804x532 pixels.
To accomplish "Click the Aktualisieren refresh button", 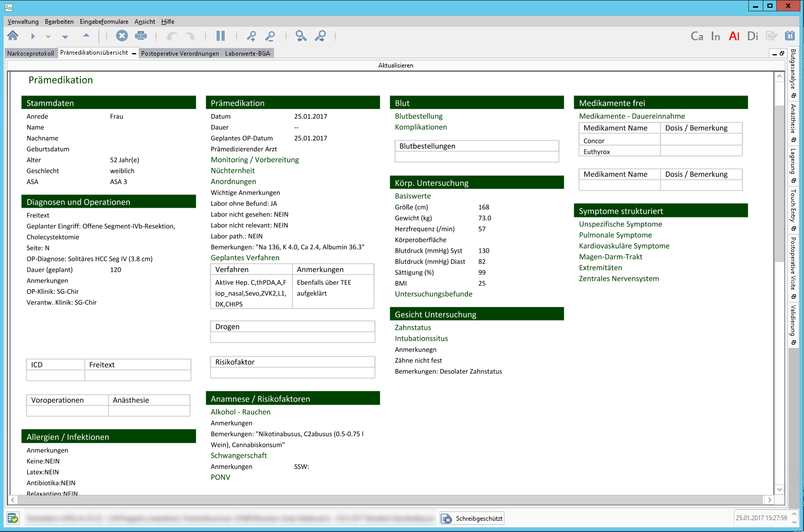I will pyautogui.click(x=395, y=65).
